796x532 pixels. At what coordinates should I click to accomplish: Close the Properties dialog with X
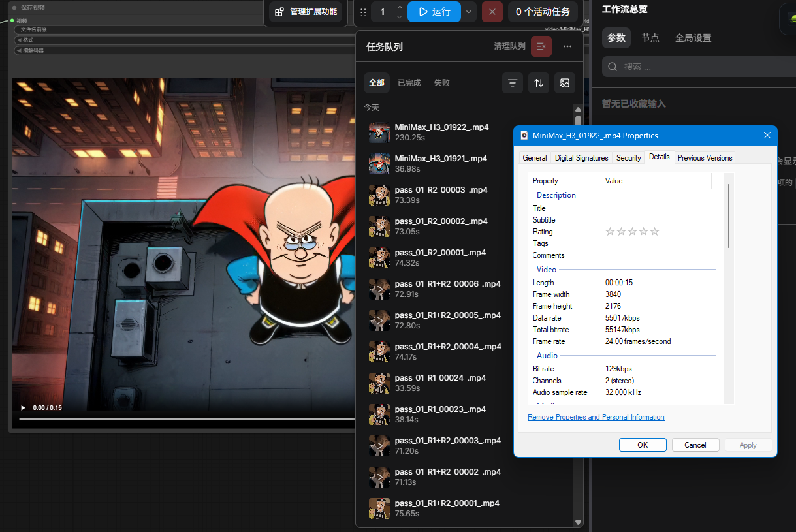point(767,136)
